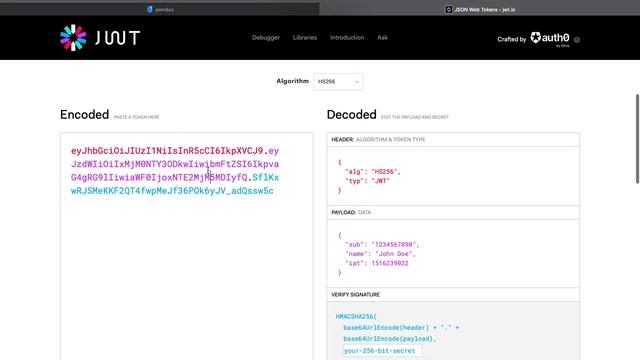Click the "alg": "HS256" line
This screenshot has width=640, height=360.
click(373, 172)
